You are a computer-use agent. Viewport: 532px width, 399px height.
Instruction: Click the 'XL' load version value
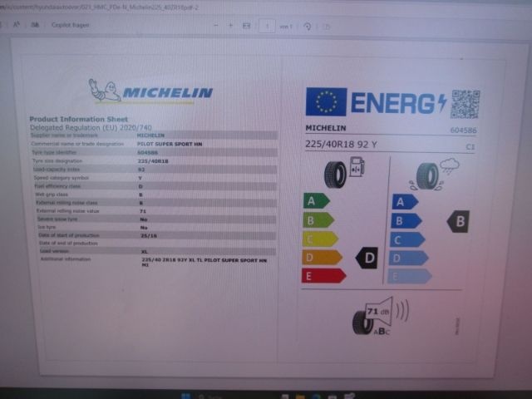pos(145,252)
